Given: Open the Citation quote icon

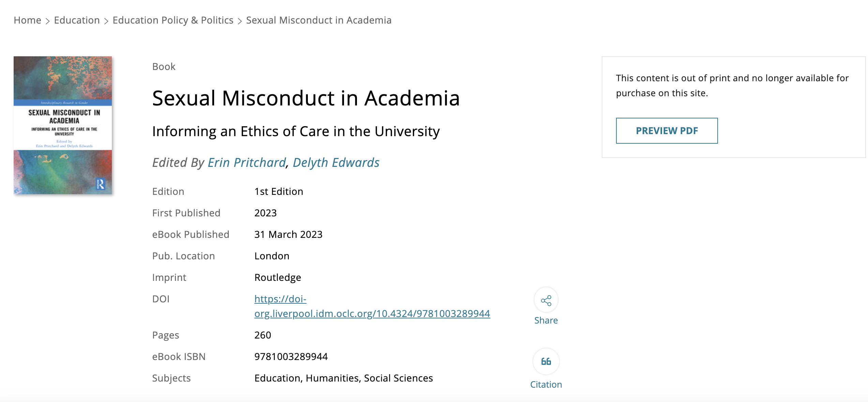Looking at the screenshot, I should click(x=546, y=361).
